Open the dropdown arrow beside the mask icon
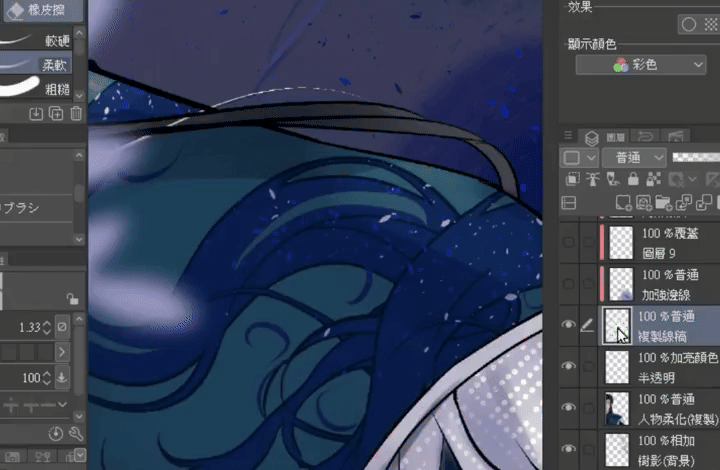The height and width of the screenshot is (470, 720). pos(692,179)
